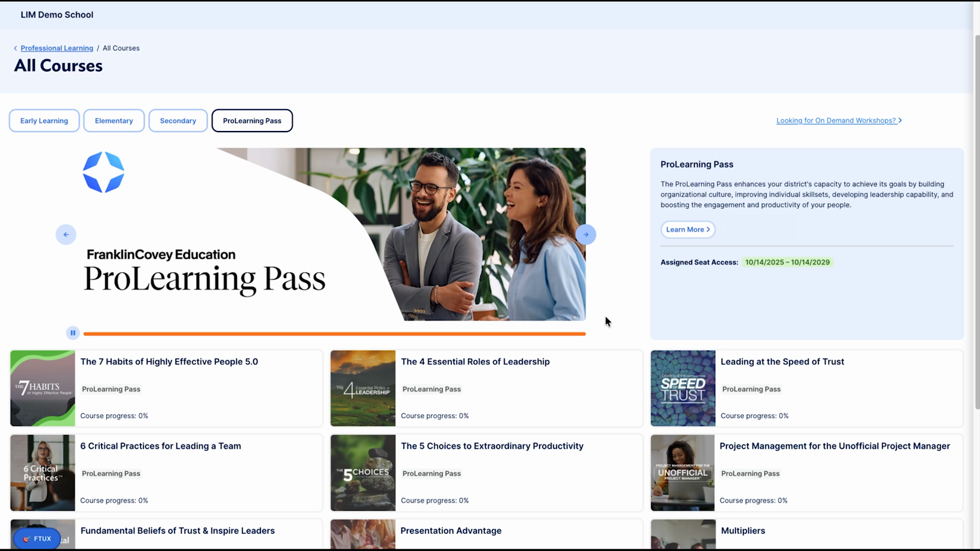Click the carousel orange progress bar
Viewport: 980px width, 551px height.
[334, 334]
